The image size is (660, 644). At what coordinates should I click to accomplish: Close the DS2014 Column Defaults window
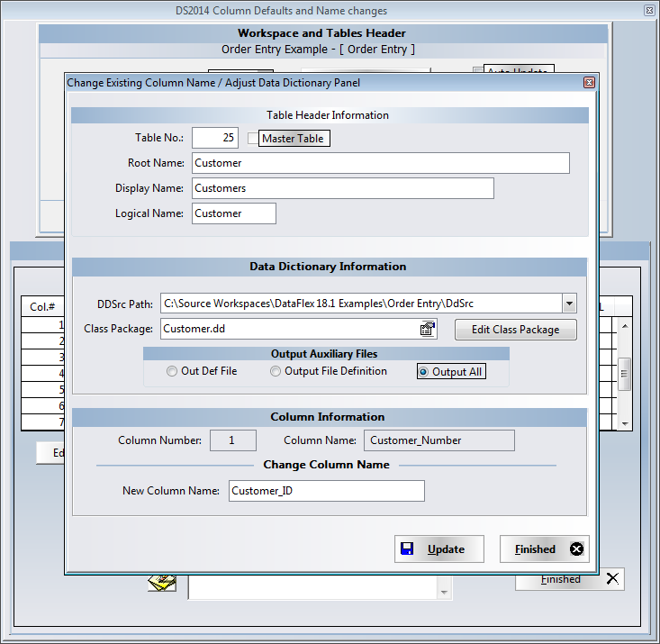[648, 11]
